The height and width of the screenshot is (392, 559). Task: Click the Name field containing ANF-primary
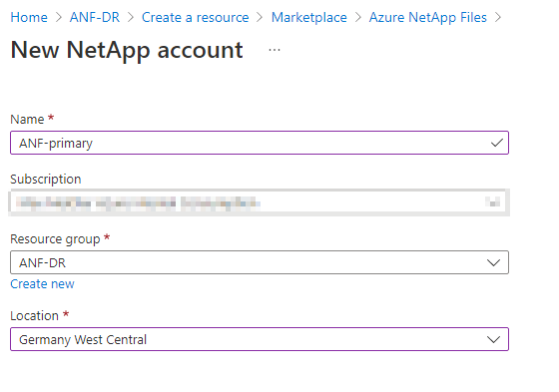pyautogui.click(x=260, y=143)
